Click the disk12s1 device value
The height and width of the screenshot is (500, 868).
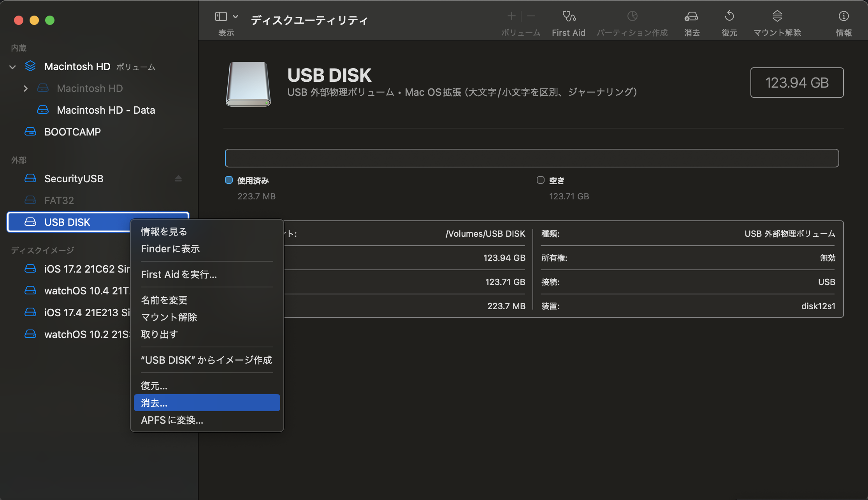pos(818,306)
